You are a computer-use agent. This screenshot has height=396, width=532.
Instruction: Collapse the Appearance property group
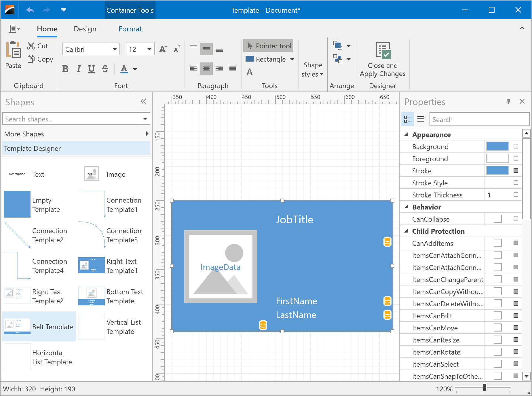(x=406, y=134)
